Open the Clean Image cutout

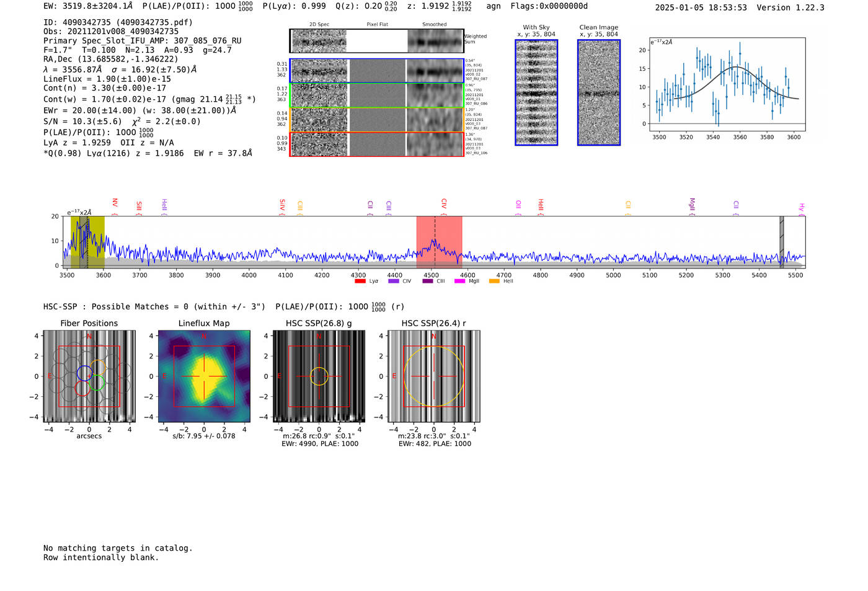click(x=599, y=92)
